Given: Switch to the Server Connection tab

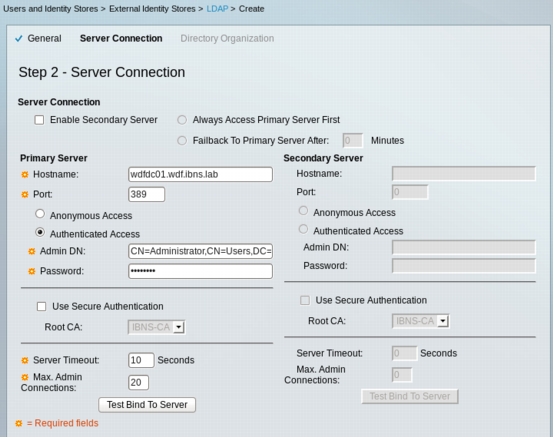Looking at the screenshot, I should click(121, 38).
